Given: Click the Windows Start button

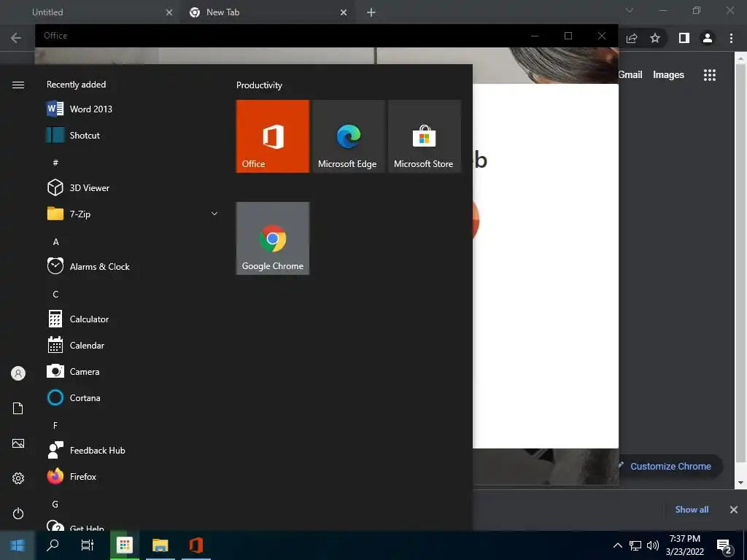Looking at the screenshot, I should (18, 545).
